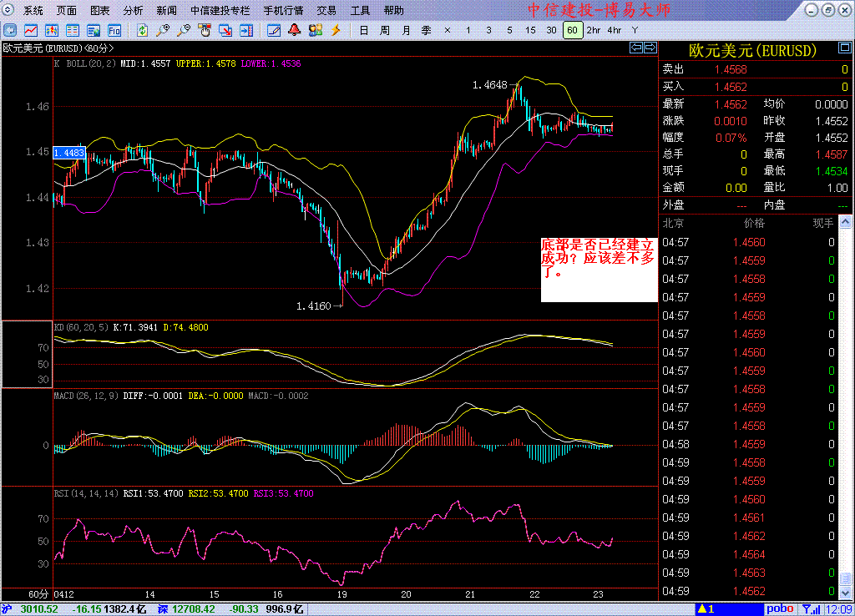Select the 3 minute period

pos(488,31)
